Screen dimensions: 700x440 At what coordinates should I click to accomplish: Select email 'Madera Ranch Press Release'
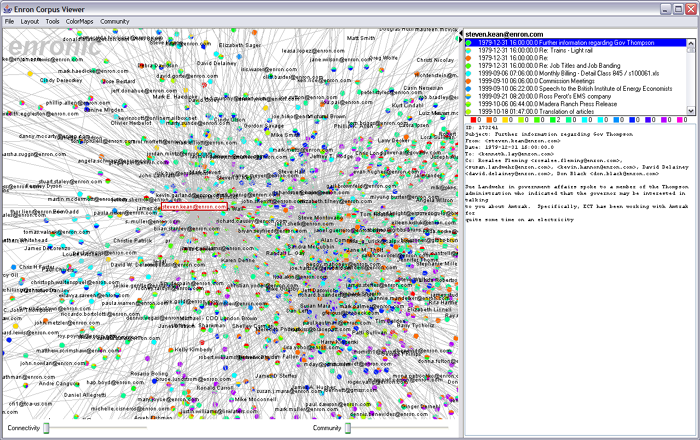tap(576, 104)
